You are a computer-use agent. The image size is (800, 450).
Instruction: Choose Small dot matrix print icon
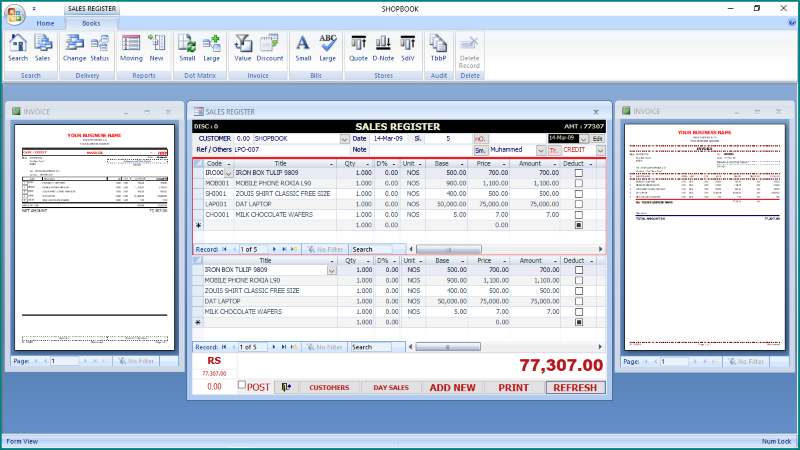[187, 48]
